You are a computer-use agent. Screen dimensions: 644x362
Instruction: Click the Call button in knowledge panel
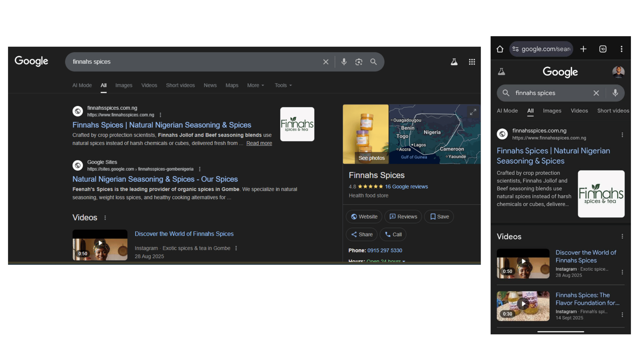pos(393,235)
